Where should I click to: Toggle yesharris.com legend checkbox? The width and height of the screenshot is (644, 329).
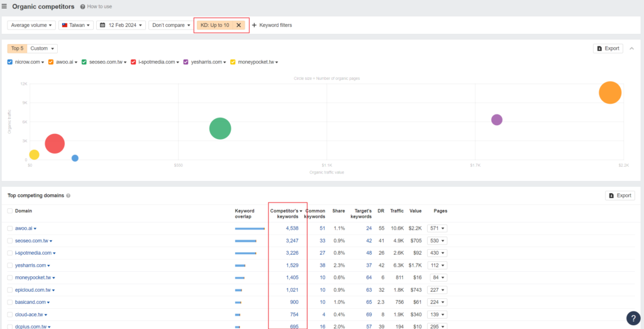pos(186,62)
